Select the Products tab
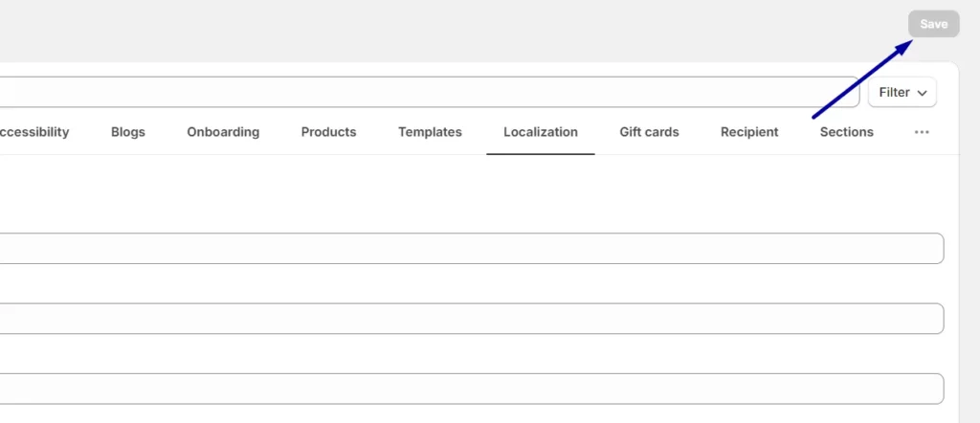980x423 pixels. point(329,132)
